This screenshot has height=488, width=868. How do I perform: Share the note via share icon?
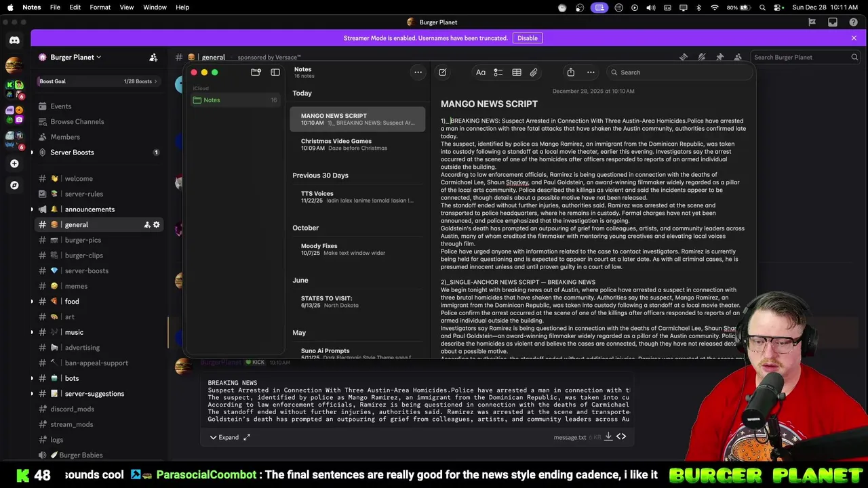pyautogui.click(x=570, y=73)
